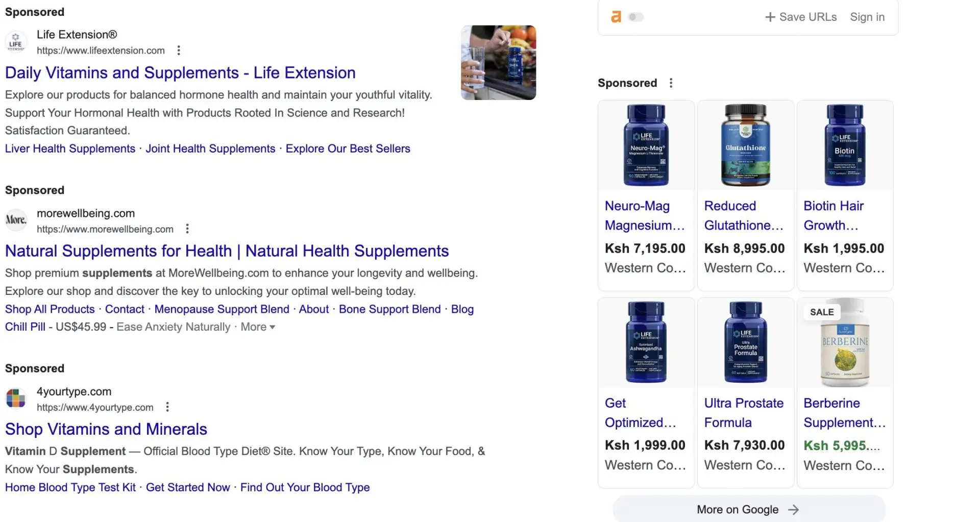Open 'Daily Vitamins and Supplements' headline link
The height and width of the screenshot is (522, 980).
tap(180, 72)
